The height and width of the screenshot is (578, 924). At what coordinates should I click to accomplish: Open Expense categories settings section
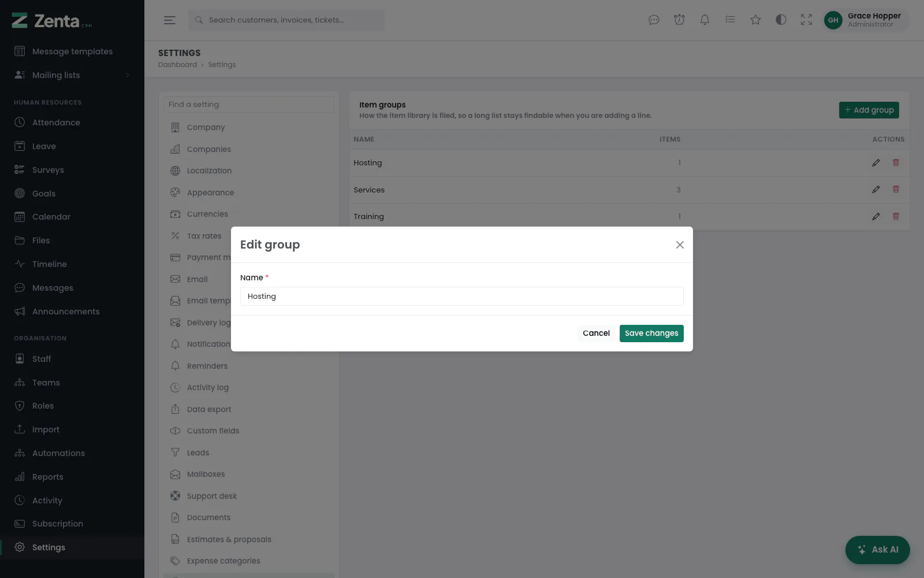249,561
